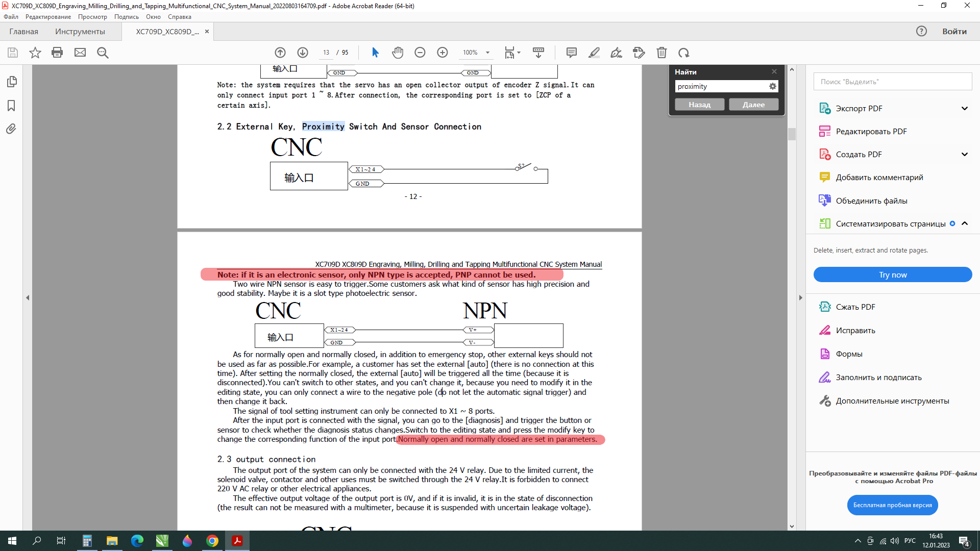The image size is (980, 551).
Task: Click the Hand pan tool icon
Action: [x=398, y=53]
